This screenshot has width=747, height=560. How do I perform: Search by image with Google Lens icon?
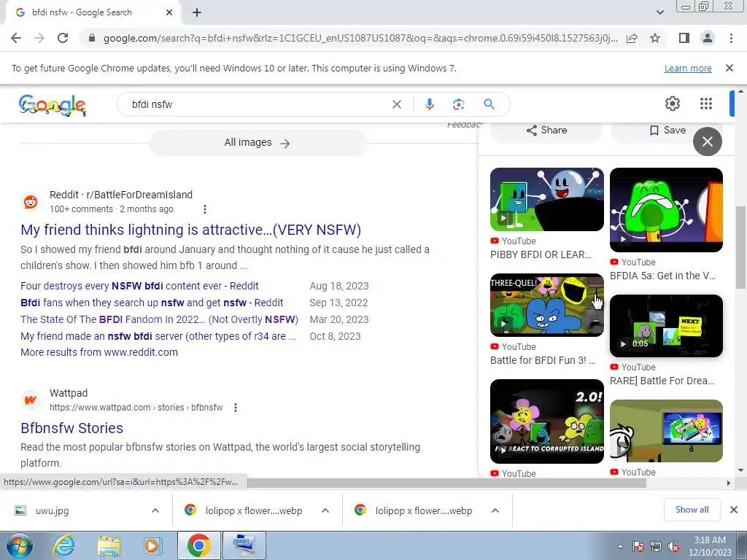(458, 104)
